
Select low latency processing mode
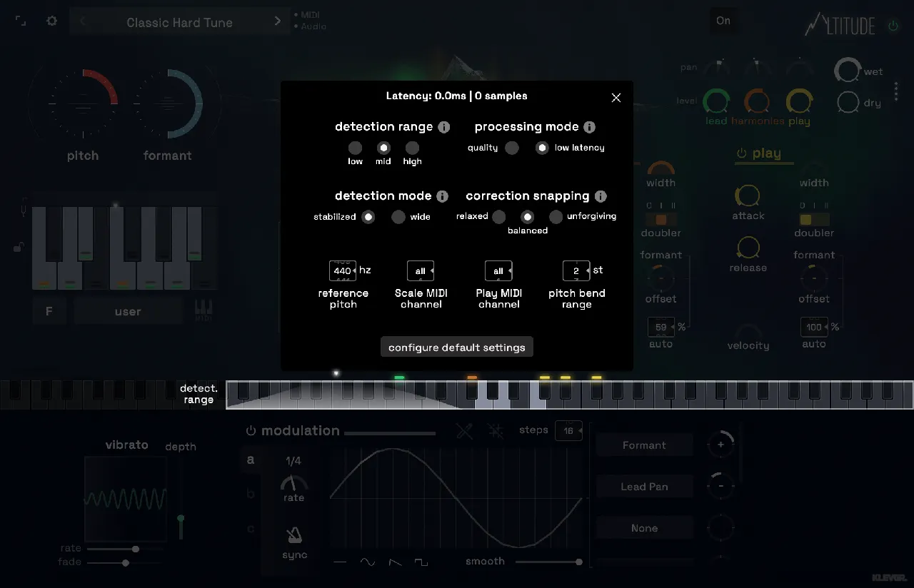542,148
